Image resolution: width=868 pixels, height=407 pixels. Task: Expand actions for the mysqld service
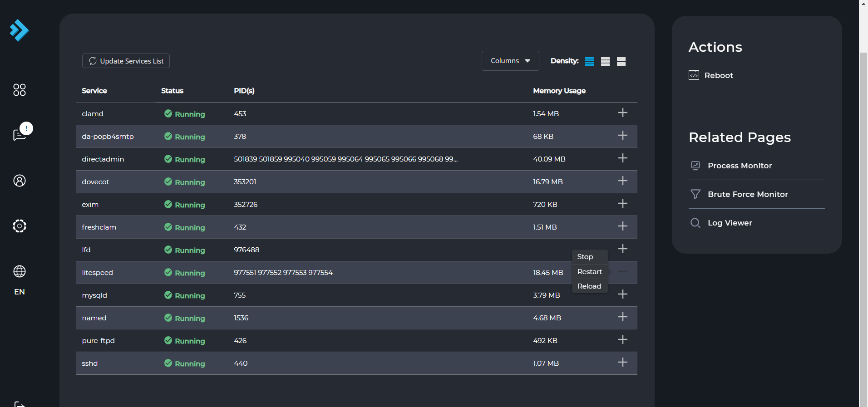pos(623,294)
